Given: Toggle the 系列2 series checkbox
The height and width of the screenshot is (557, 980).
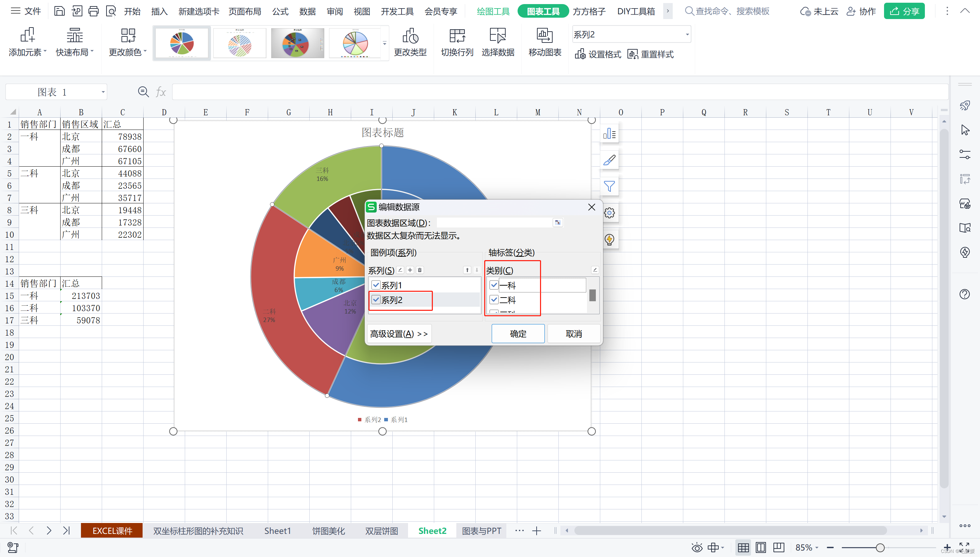Looking at the screenshot, I should [x=376, y=300].
